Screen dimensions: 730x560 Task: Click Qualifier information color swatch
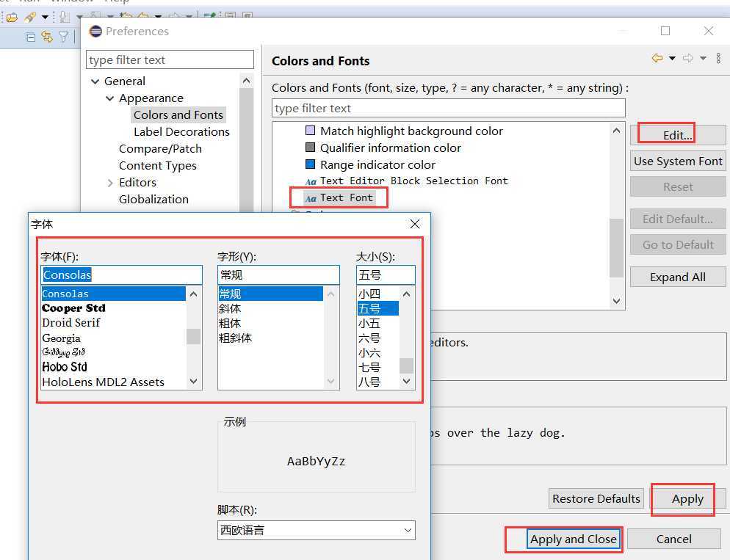point(310,148)
